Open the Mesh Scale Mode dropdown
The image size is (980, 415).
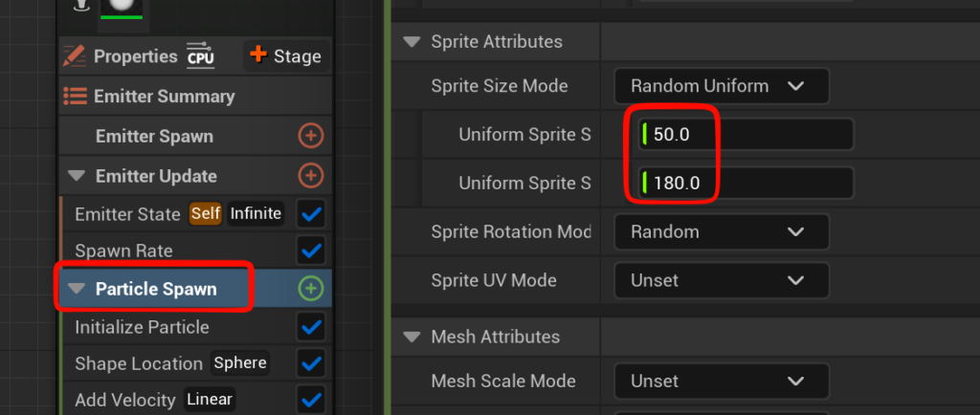click(720, 381)
